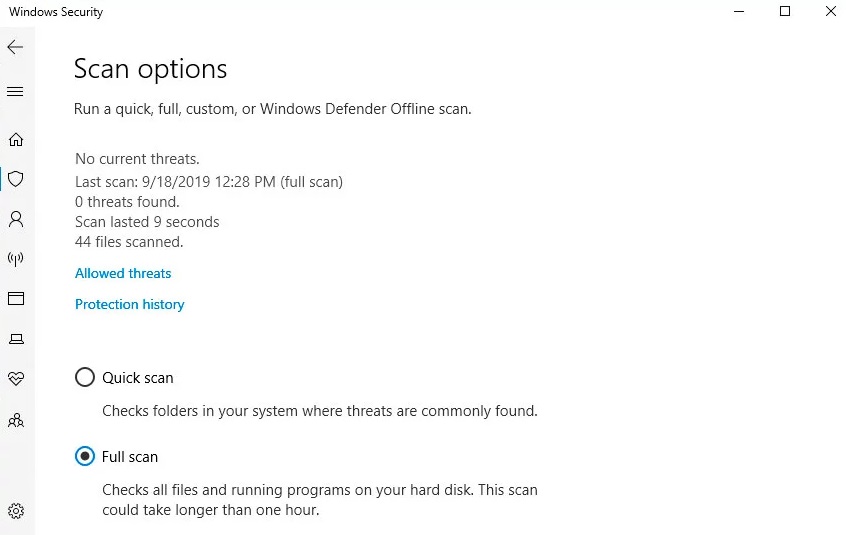The width and height of the screenshot is (846, 535).
Task: Minimize the Windows Security window
Action: 739,11
